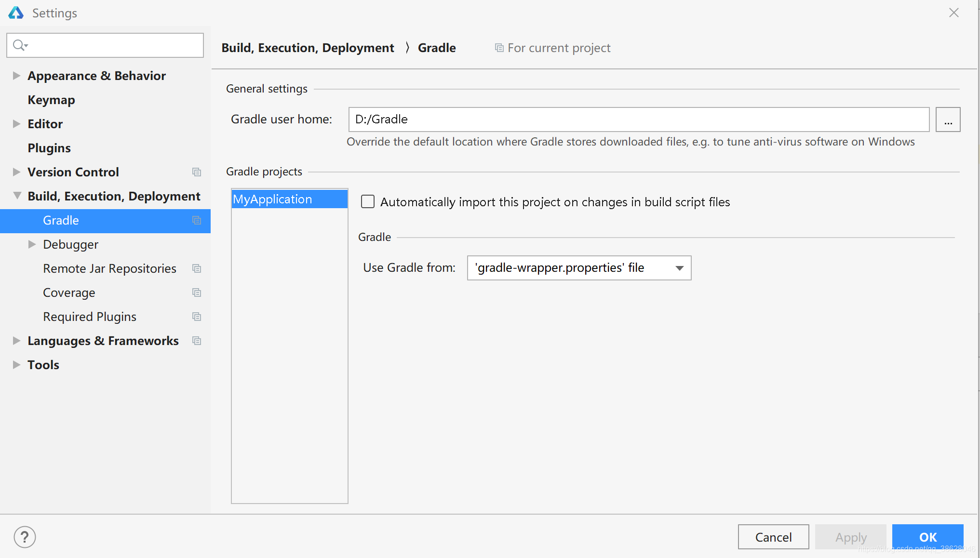This screenshot has width=980, height=558.
Task: Browse for Gradle user home folder
Action: 947,120
